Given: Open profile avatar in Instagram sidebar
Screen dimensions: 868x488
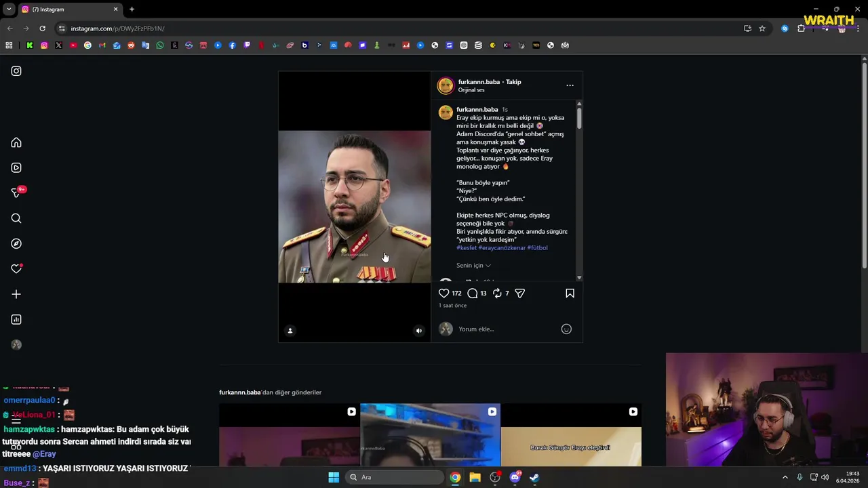Looking at the screenshot, I should 16,345.
